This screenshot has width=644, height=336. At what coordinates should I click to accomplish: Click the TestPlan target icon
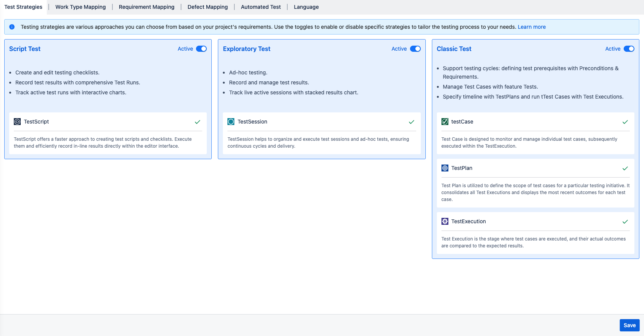[x=445, y=168]
